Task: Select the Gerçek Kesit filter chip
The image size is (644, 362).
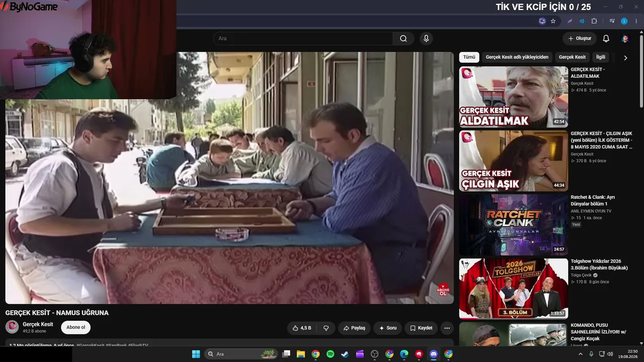Action: point(573,57)
